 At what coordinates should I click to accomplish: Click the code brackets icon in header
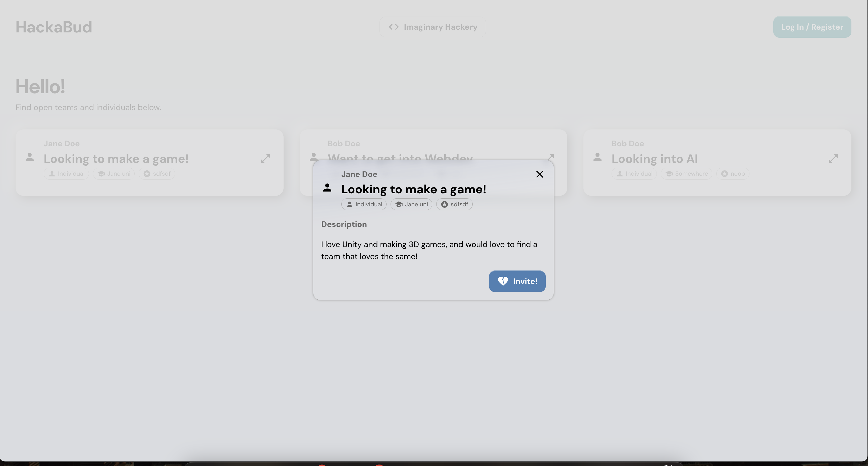click(x=393, y=27)
